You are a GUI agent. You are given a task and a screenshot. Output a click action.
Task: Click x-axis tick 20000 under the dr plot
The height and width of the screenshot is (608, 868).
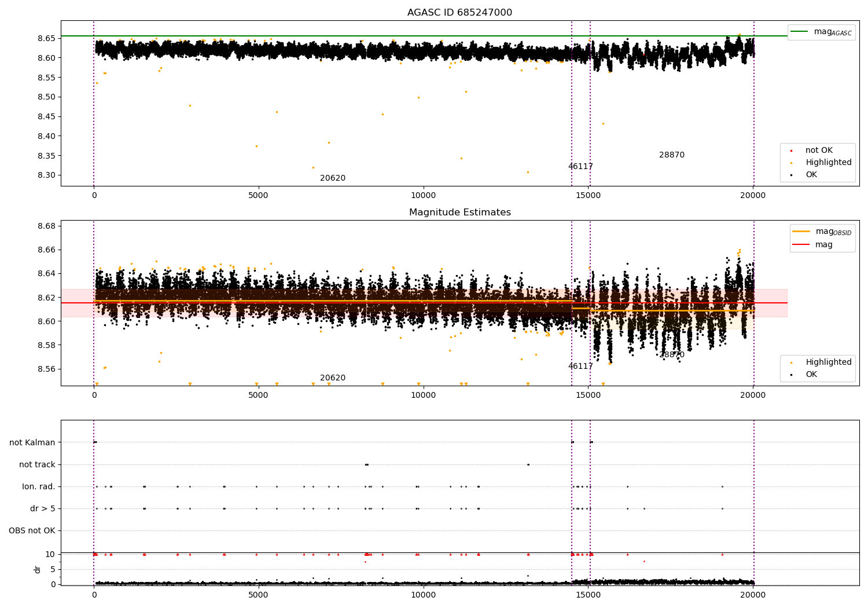(753, 595)
